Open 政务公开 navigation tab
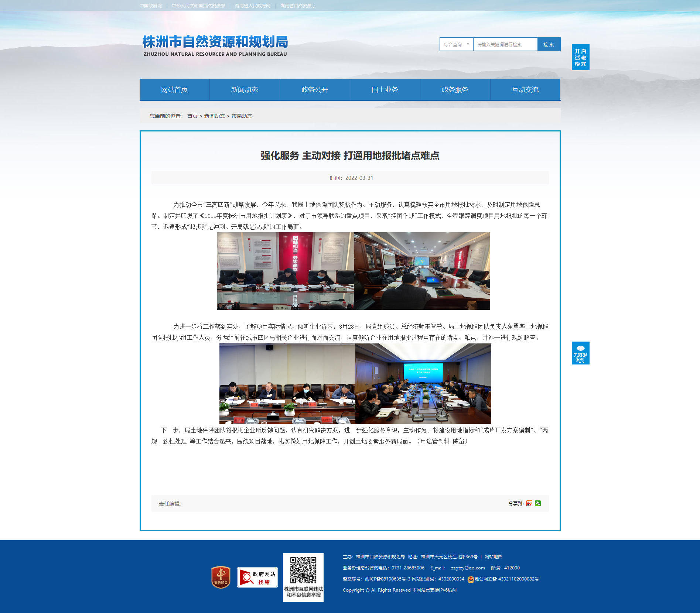This screenshot has width=700, height=613. pyautogui.click(x=315, y=89)
